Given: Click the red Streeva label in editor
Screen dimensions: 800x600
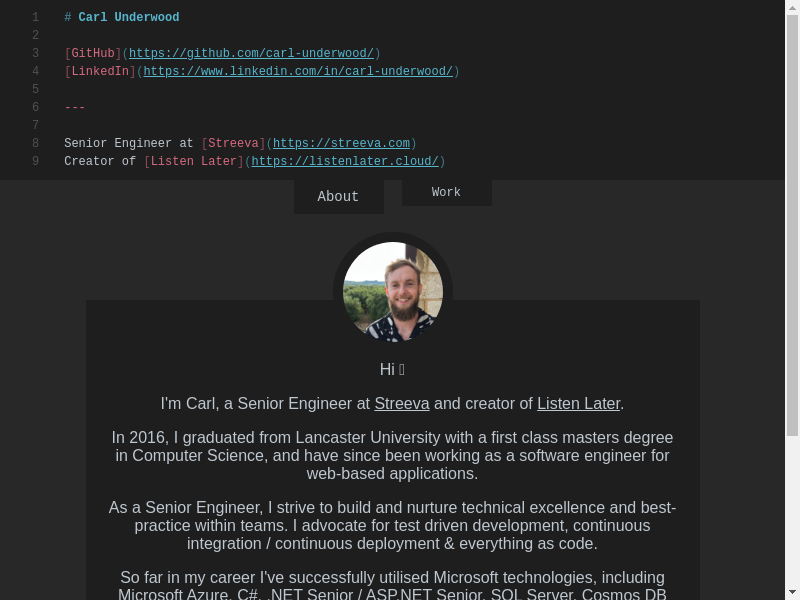Looking at the screenshot, I should 233,144.
